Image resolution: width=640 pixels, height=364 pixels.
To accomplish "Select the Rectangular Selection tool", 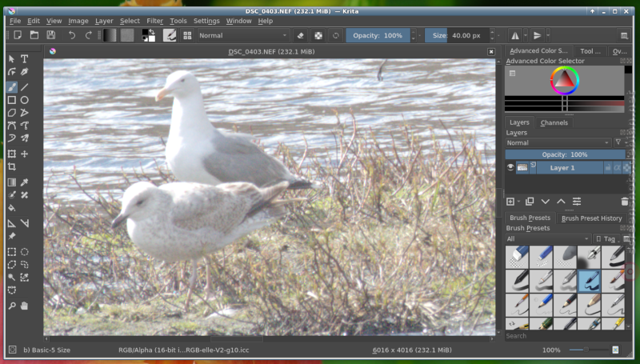I will click(x=12, y=252).
